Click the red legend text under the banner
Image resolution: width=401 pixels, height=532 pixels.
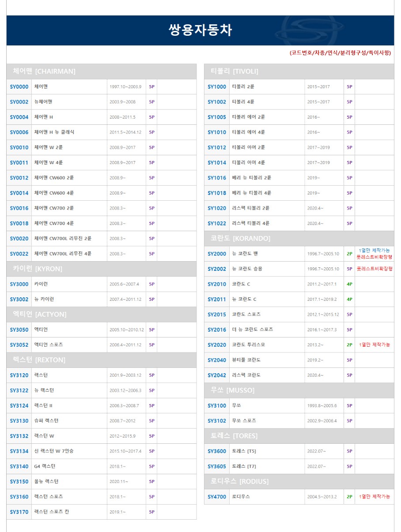340,53
